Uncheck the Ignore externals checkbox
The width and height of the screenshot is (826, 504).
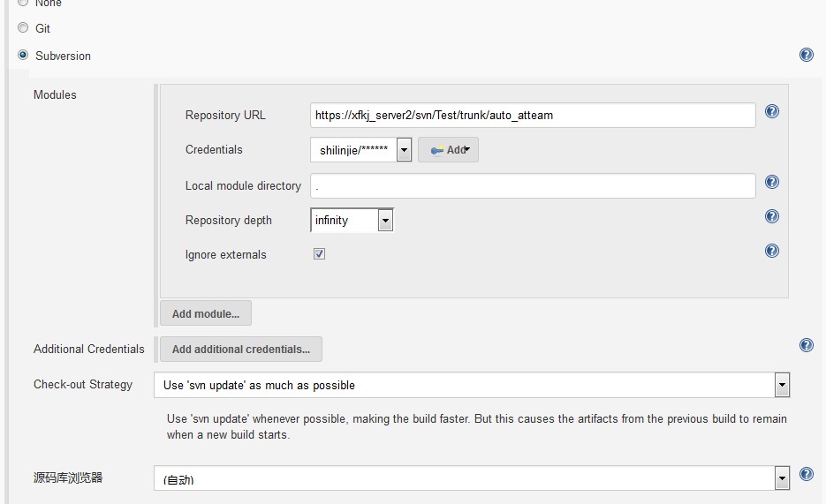[x=319, y=254]
